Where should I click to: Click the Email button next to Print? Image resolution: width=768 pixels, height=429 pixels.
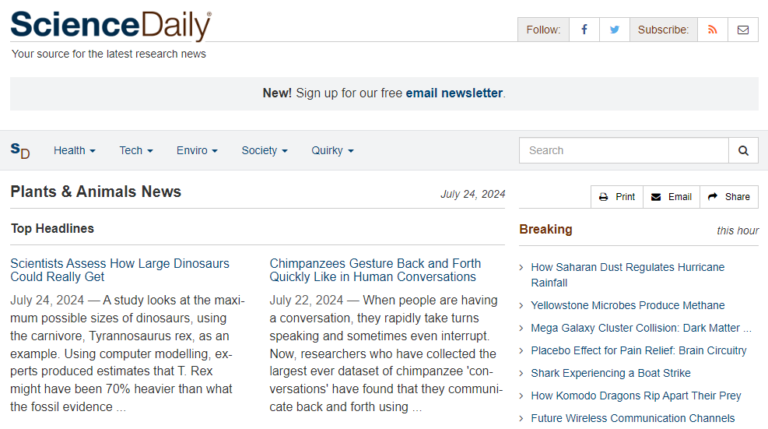pos(671,197)
